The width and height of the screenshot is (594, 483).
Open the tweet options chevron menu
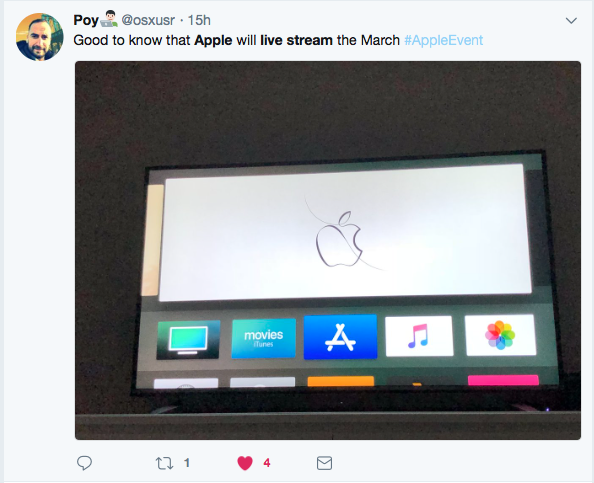[x=571, y=20]
